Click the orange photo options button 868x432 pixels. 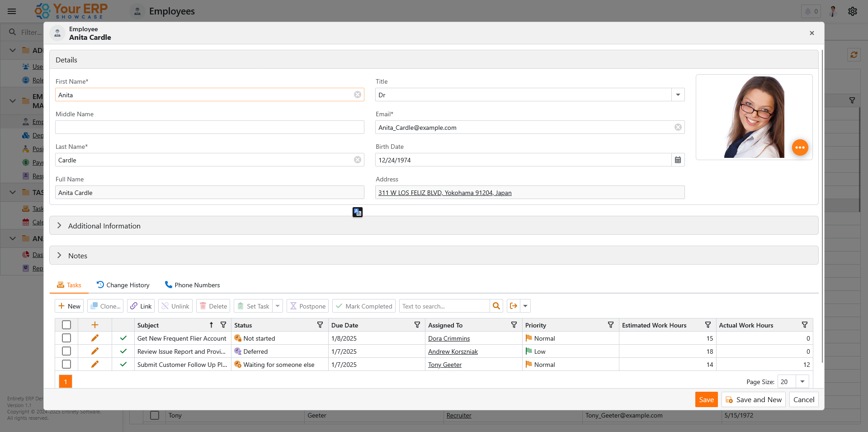(800, 147)
